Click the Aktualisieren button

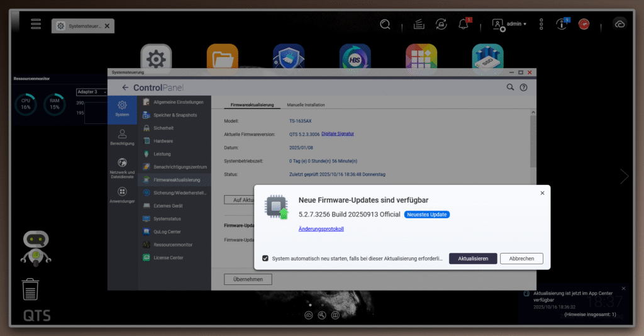tap(473, 259)
